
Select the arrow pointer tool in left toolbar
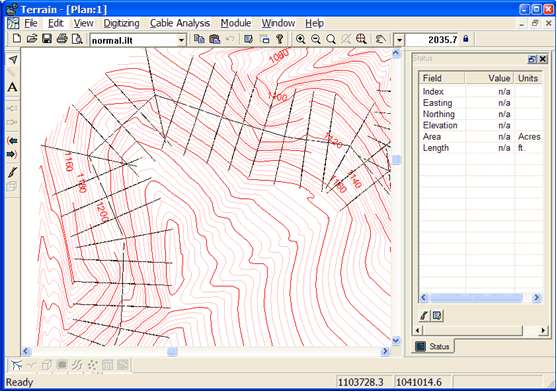point(12,59)
